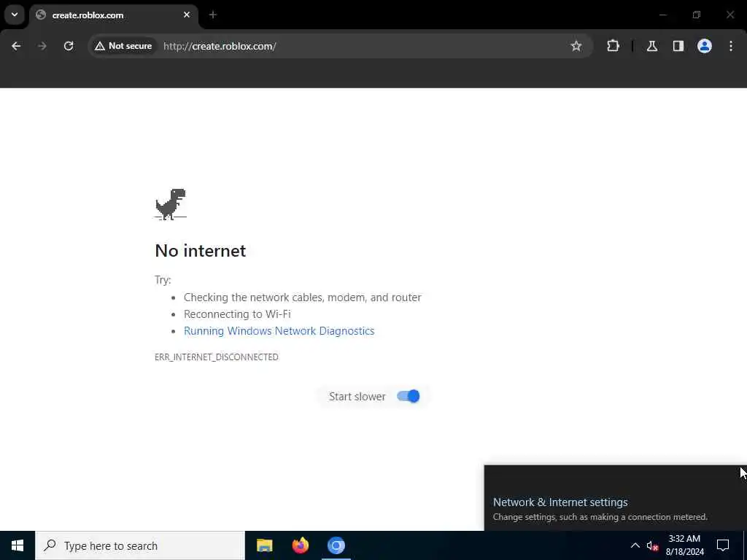Open the Chrome Labs flask icon

pos(651,46)
